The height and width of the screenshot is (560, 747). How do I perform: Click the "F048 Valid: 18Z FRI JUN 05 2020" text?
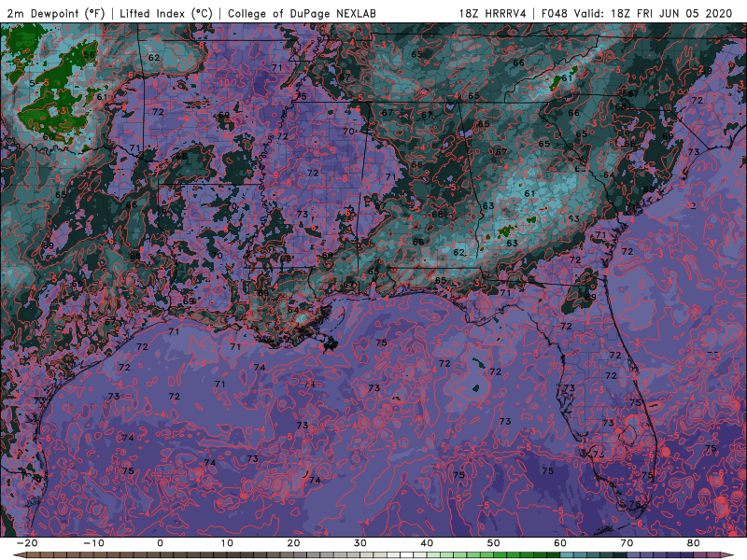(637, 13)
